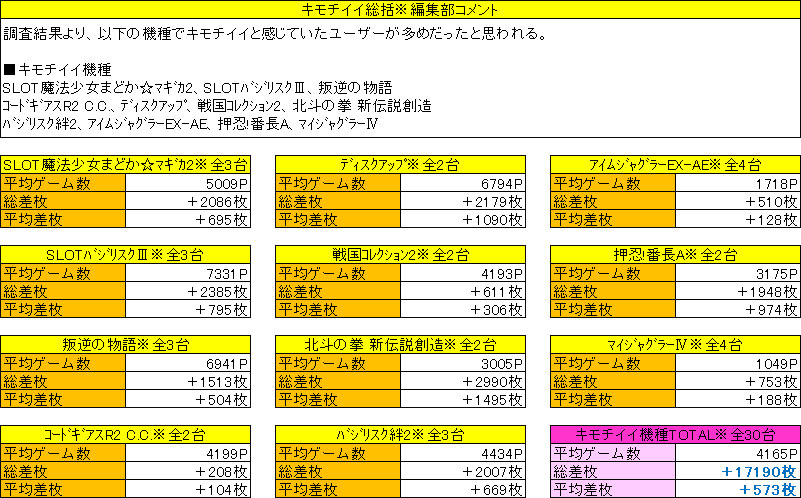Select the ディスクアップ 全2台 table header

click(x=400, y=164)
